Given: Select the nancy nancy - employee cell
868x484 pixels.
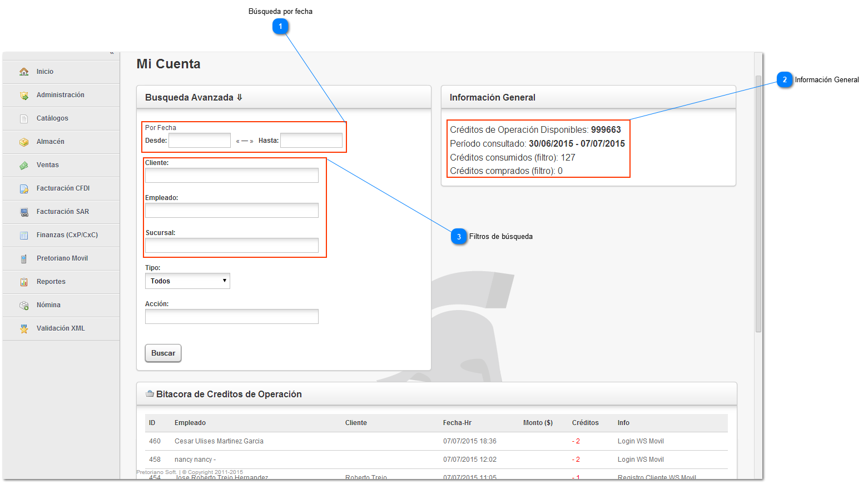Looking at the screenshot, I should [x=195, y=460].
